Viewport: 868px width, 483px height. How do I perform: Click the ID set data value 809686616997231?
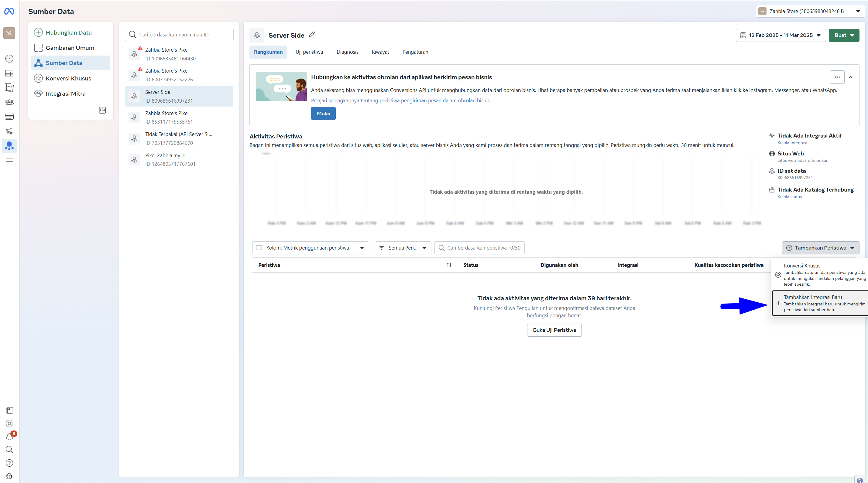[795, 178]
